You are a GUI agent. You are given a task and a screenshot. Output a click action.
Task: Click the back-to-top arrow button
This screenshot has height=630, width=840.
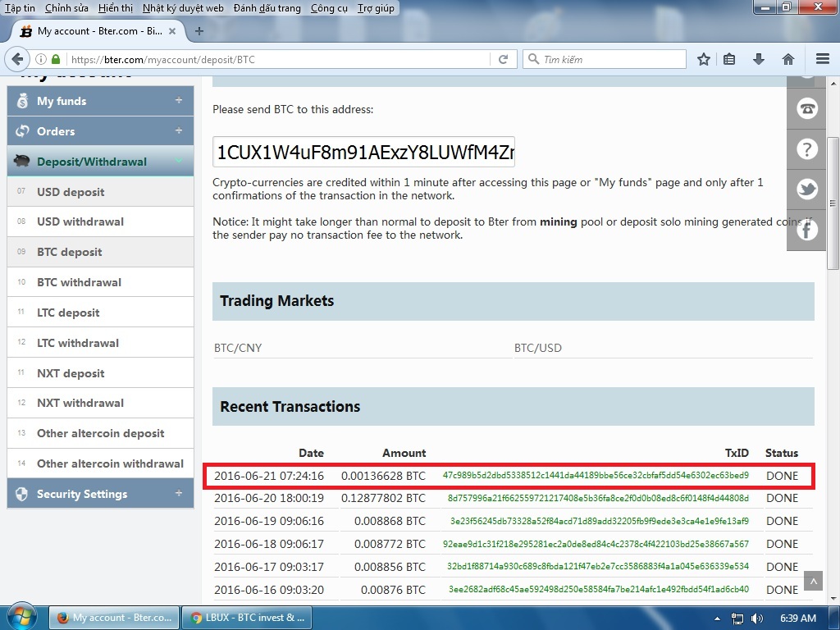(813, 581)
